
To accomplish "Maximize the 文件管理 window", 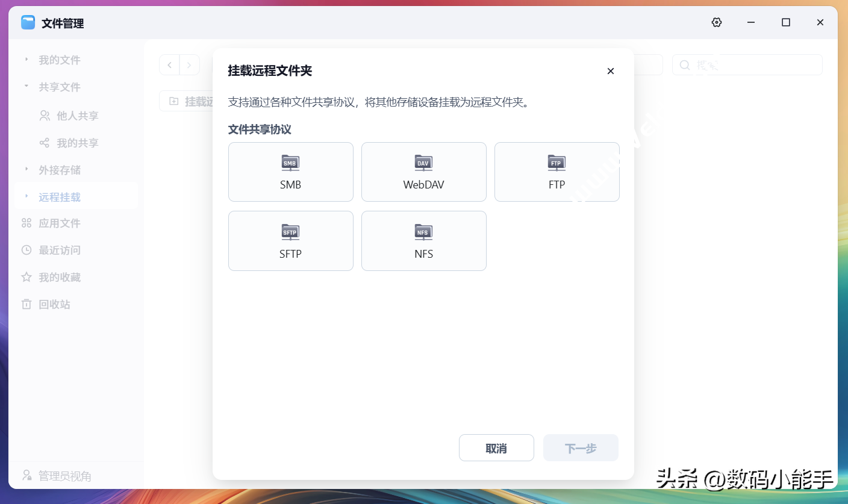I will (786, 22).
